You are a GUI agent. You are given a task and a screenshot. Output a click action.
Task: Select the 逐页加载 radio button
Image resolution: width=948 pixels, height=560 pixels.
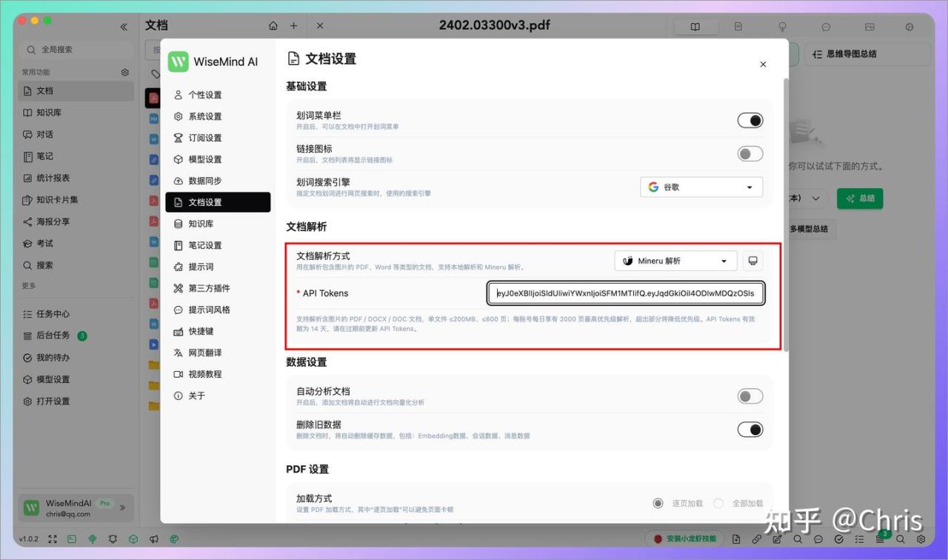point(658,503)
